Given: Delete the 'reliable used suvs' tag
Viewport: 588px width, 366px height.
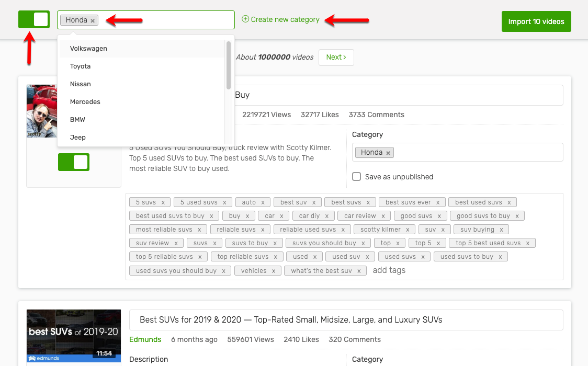Looking at the screenshot, I should click(343, 229).
